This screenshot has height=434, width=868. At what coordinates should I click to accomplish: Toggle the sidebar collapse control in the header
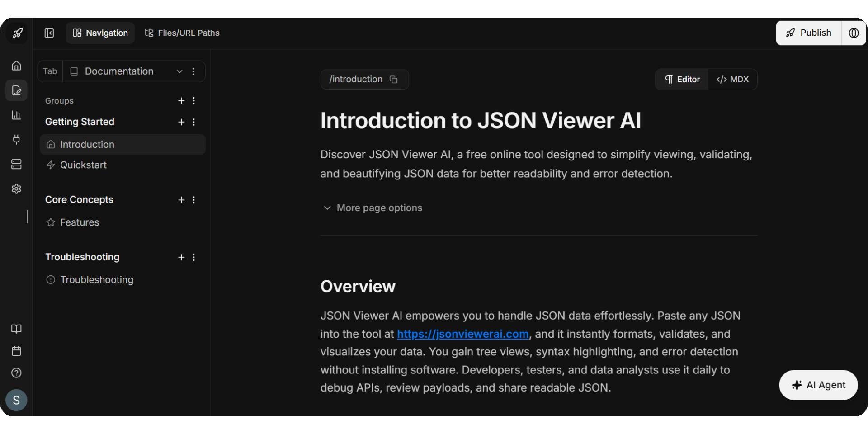tap(49, 33)
